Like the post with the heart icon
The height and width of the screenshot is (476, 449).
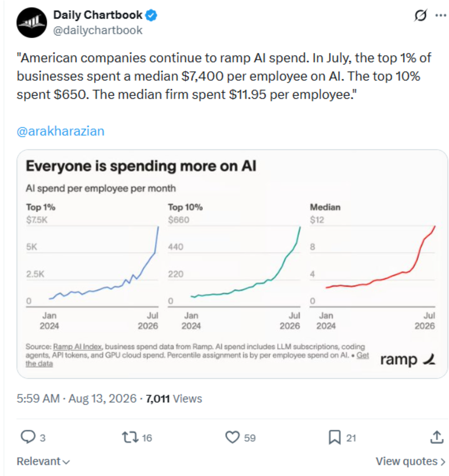pos(232,437)
